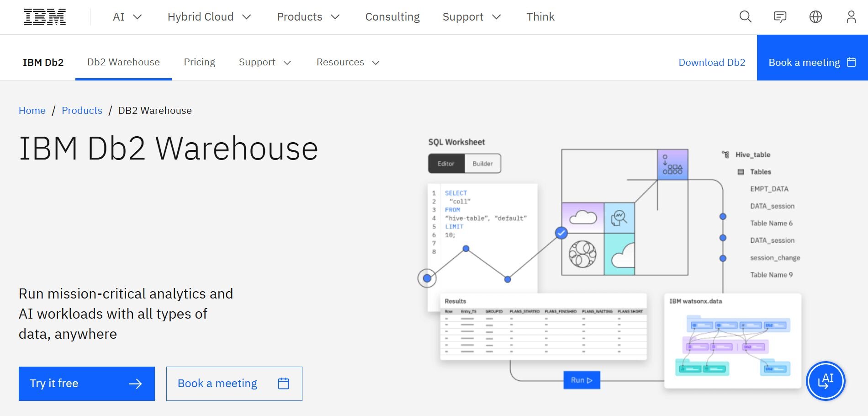Launch the floating AI assistant button
868x416 pixels.
click(826, 381)
